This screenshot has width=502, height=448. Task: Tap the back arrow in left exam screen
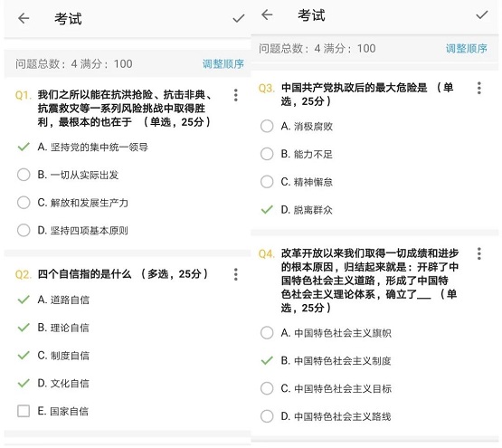coord(24,18)
